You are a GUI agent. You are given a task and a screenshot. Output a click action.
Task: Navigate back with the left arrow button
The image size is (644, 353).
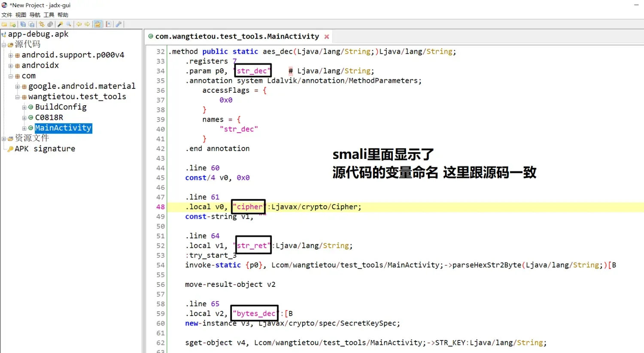pyautogui.click(x=79, y=24)
